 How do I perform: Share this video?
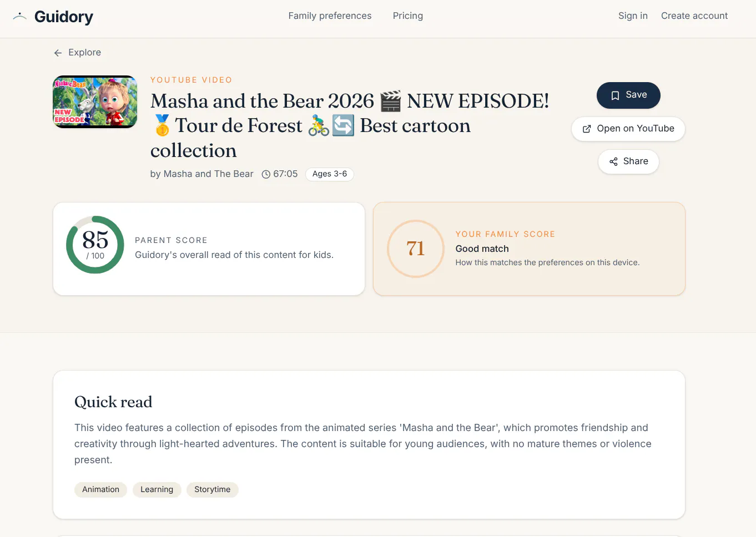click(628, 161)
